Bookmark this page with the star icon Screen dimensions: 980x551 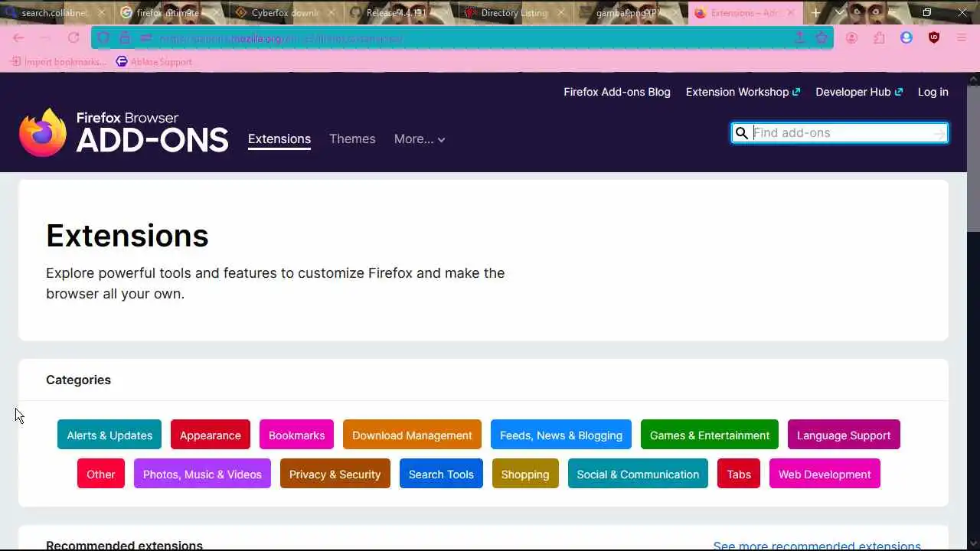click(822, 37)
